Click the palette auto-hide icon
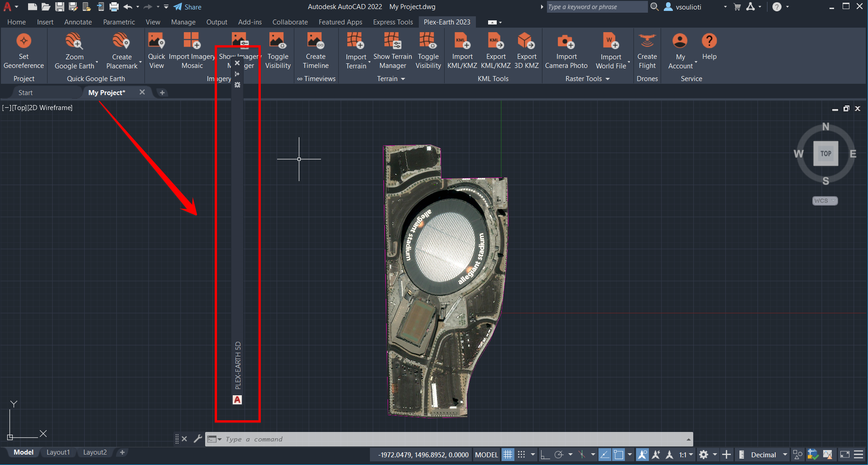868x465 pixels. tap(237, 74)
